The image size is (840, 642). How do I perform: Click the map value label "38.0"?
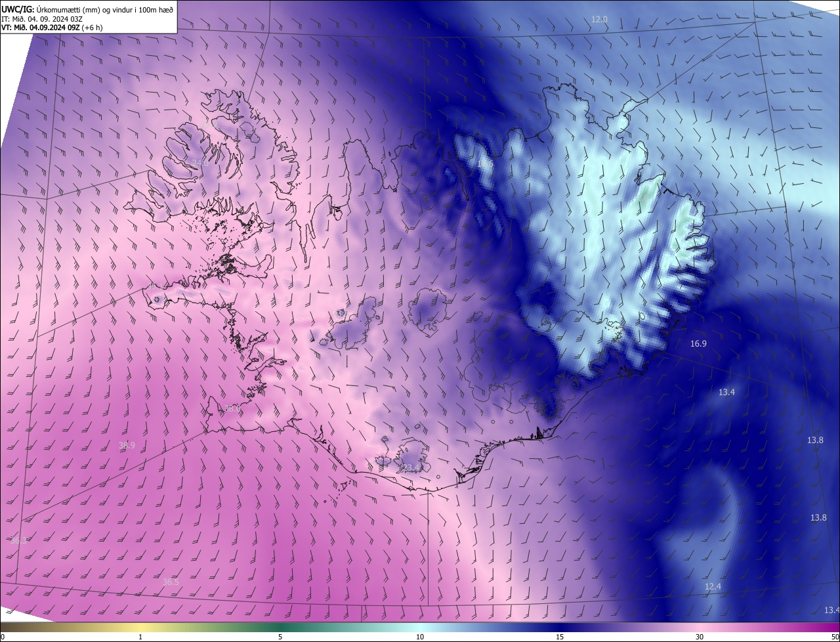tap(232, 408)
